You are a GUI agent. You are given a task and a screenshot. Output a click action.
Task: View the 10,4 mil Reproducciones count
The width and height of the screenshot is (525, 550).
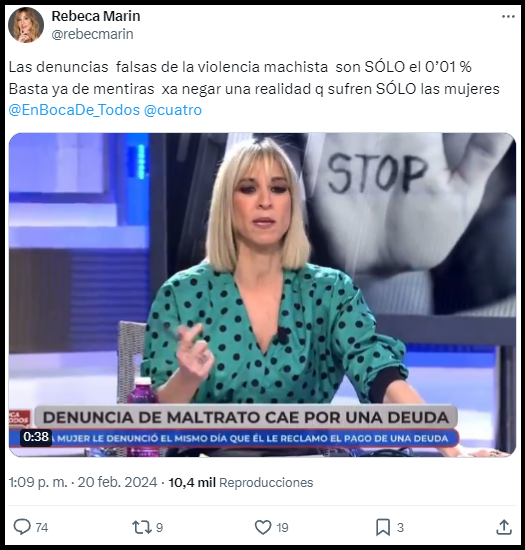tap(241, 483)
